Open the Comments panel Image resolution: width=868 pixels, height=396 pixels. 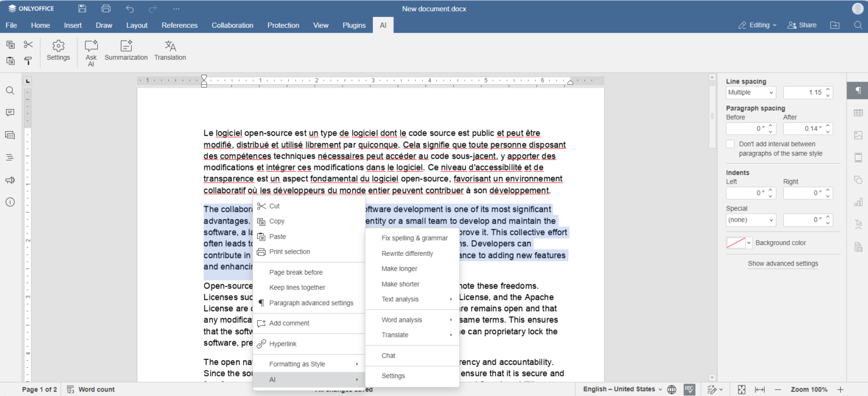click(x=10, y=112)
